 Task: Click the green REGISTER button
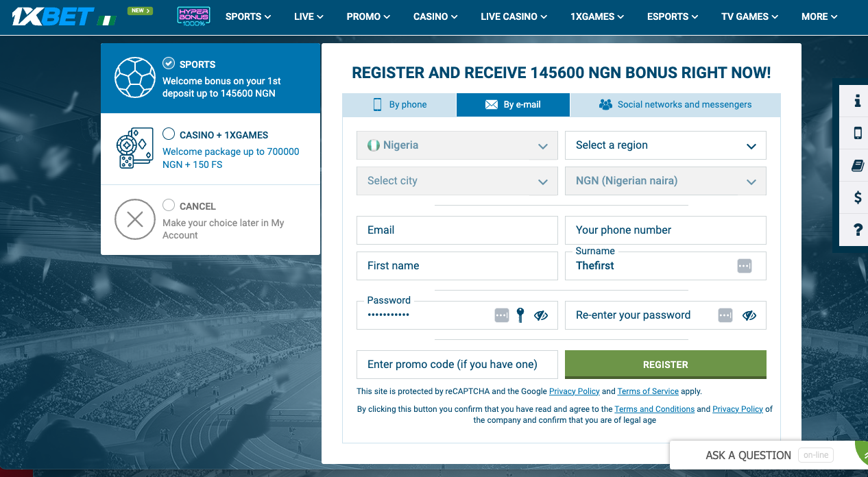pos(666,365)
